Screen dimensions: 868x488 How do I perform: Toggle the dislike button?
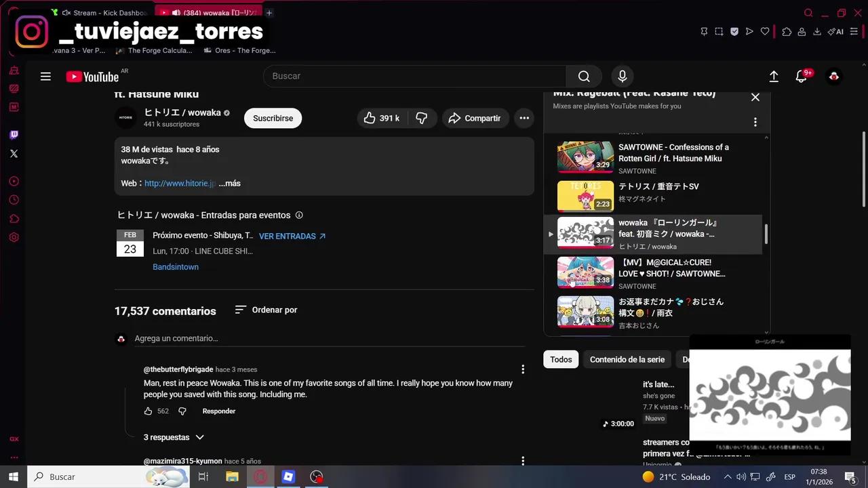pos(422,118)
